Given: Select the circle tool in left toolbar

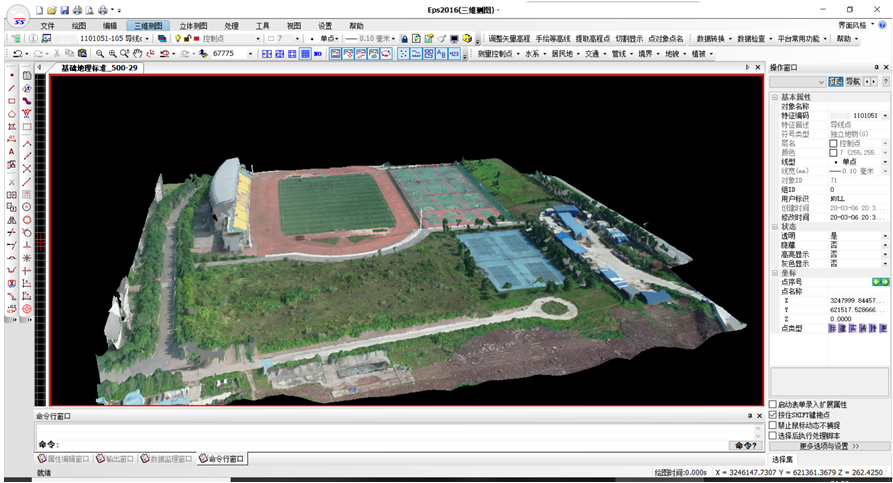Looking at the screenshot, I should point(26,207).
